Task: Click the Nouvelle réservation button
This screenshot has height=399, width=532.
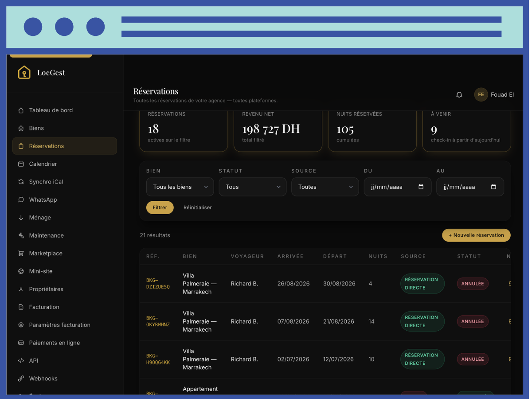Action: (x=476, y=235)
